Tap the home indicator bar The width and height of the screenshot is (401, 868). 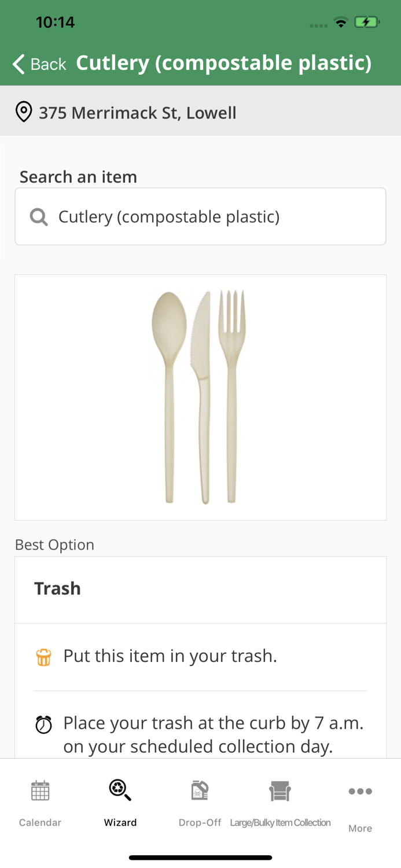pos(200,857)
